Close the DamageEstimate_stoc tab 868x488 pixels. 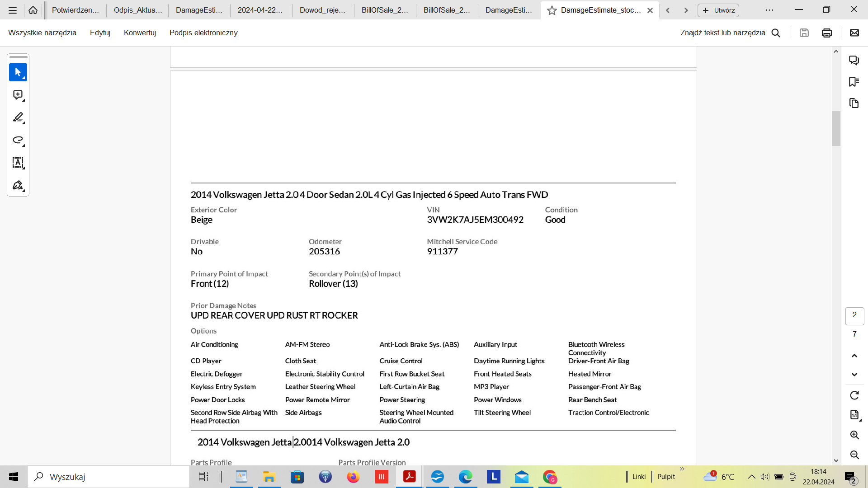650,10
